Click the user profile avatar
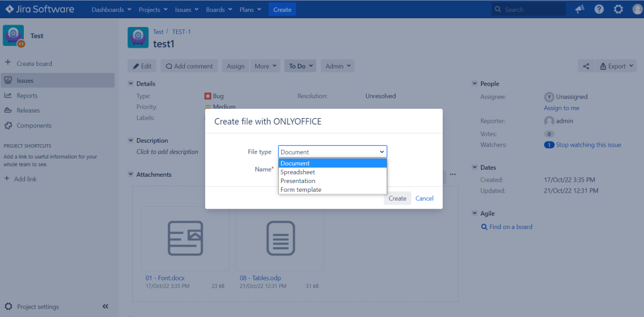Screen dimensions: 644x317 point(638,9)
